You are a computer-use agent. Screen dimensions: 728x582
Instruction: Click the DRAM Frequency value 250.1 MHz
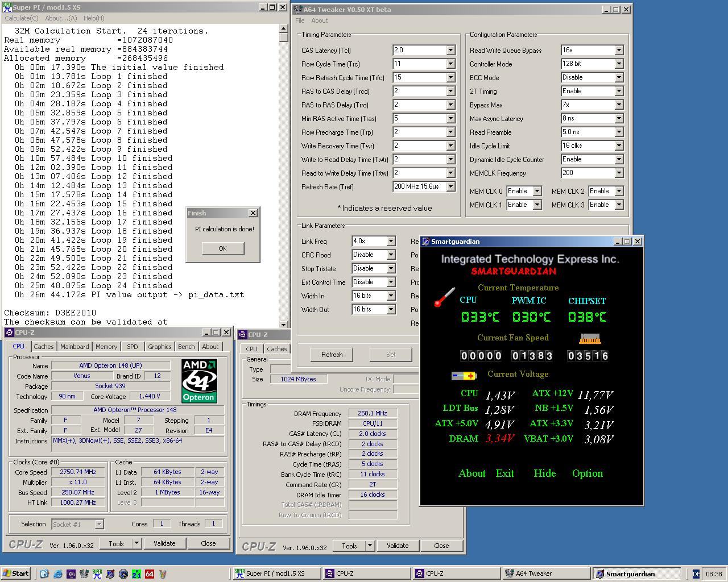(x=373, y=414)
